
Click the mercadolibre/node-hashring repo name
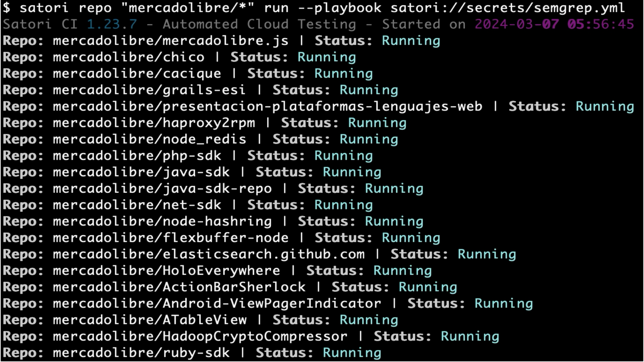pos(162,222)
